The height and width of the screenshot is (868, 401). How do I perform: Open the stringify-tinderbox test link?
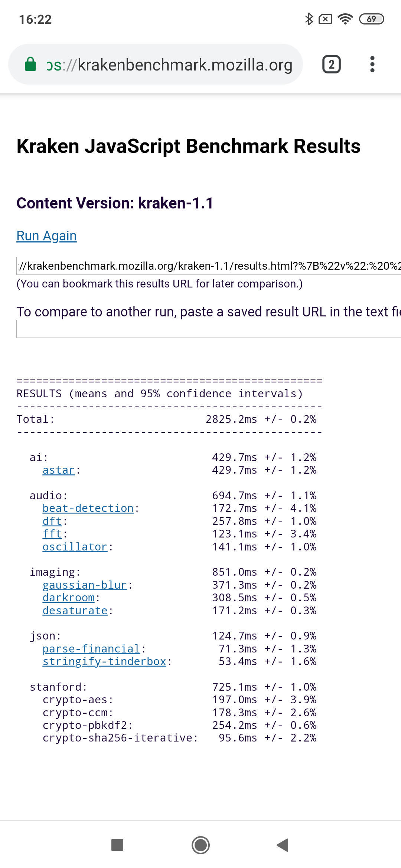click(x=104, y=661)
